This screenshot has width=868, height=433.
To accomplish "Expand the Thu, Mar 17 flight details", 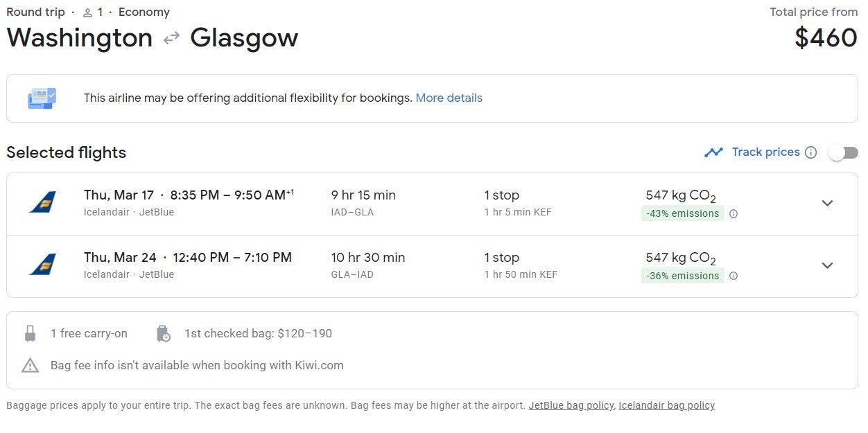I will (827, 203).
